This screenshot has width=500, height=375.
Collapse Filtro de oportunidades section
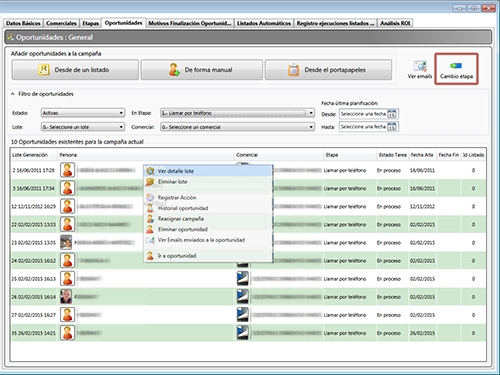[13, 94]
